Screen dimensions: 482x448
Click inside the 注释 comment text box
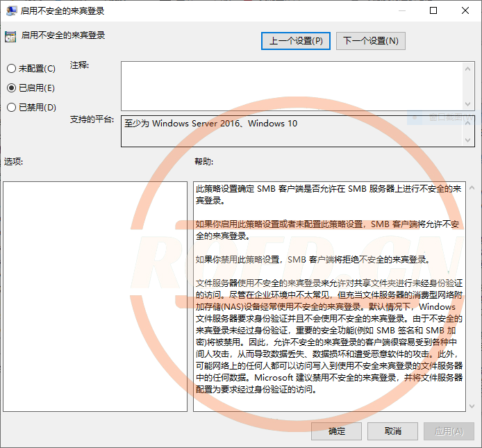coord(292,85)
